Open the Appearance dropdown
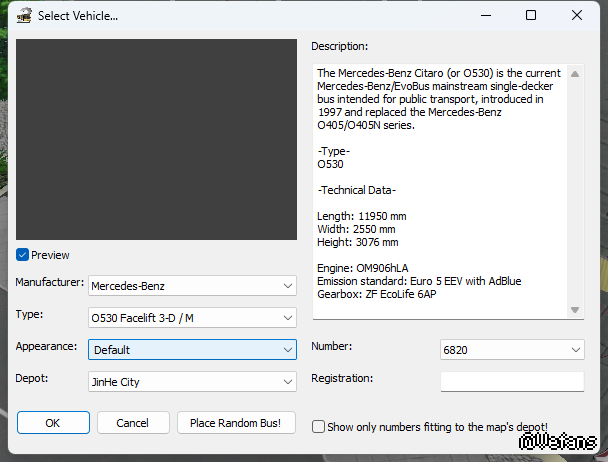This screenshot has width=608, height=462. pyautogui.click(x=192, y=350)
